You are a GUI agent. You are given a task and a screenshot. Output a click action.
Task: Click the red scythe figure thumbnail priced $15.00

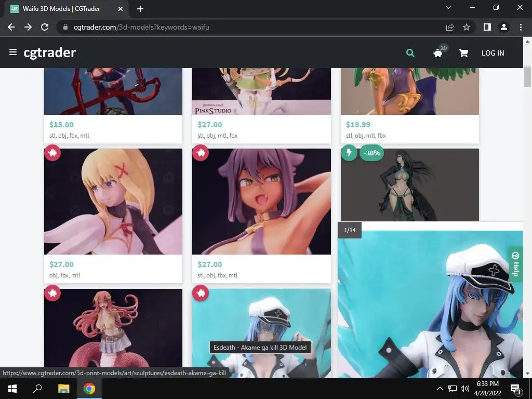[113, 91]
